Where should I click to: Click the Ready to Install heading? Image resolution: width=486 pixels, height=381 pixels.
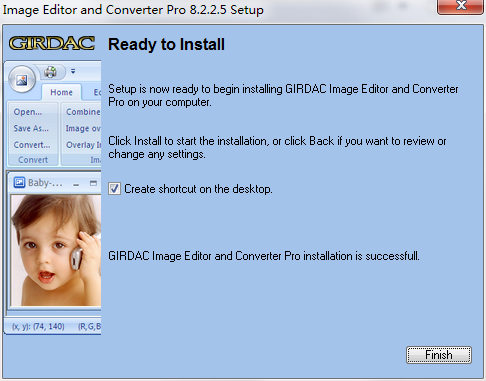166,45
